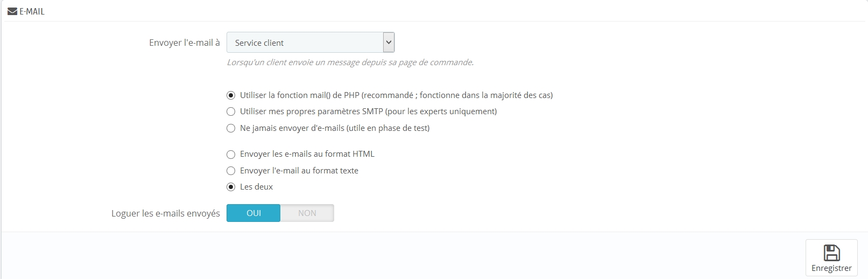Image resolution: width=868 pixels, height=279 pixels.
Task: Click the italic help text under dropdown
Action: point(350,62)
